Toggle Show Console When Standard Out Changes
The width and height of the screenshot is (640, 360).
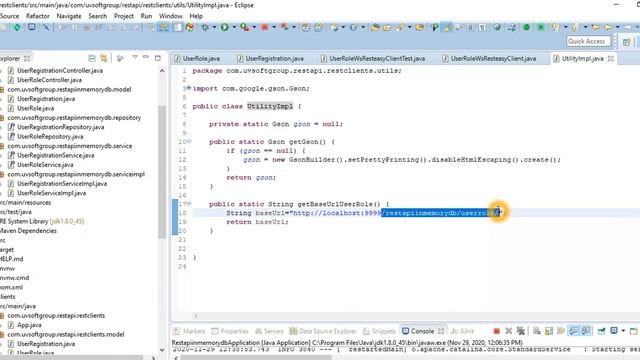coord(573,331)
